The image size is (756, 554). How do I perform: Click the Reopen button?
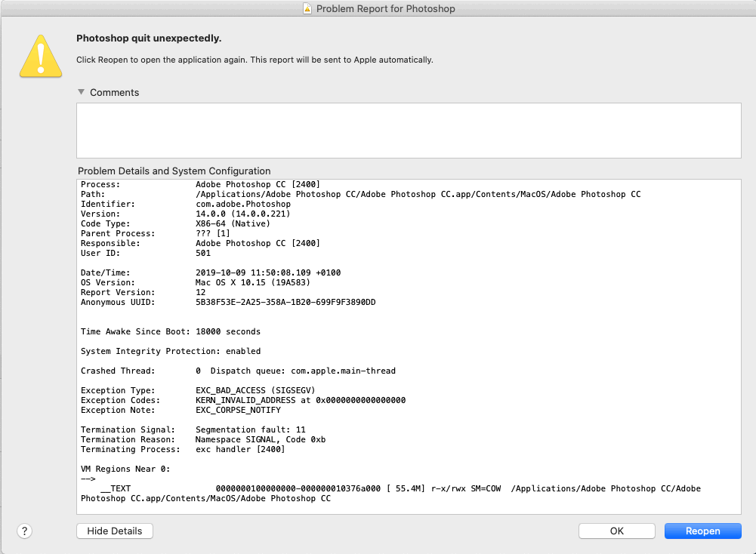click(x=702, y=531)
